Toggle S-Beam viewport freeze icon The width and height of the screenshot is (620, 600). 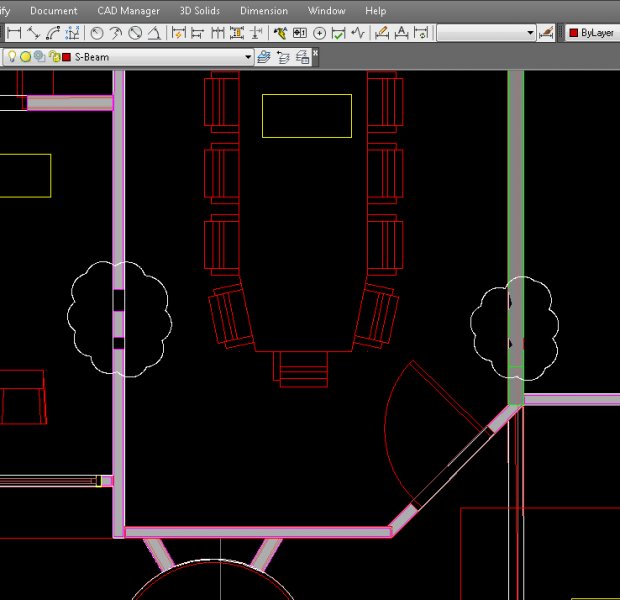click(40, 57)
